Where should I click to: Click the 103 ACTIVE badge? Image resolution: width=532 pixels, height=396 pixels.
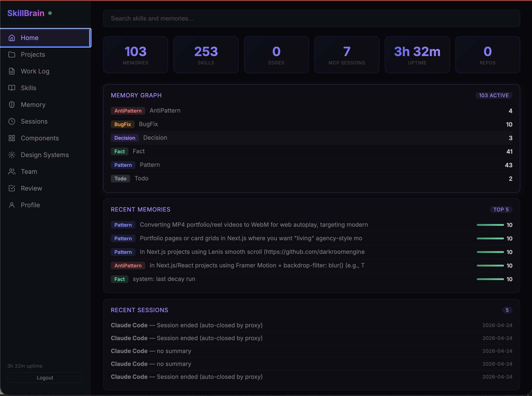[494, 95]
